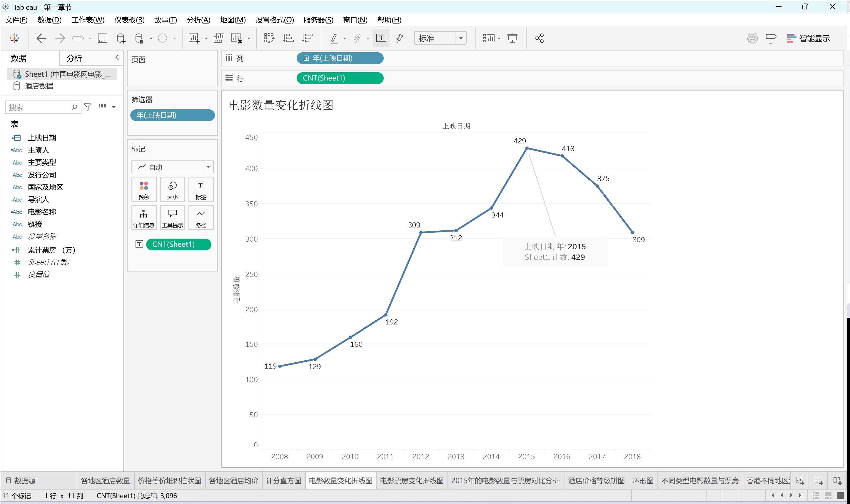The image size is (850, 504).
Task: Click the duplicate sheet toolbar icon
Action: click(219, 38)
